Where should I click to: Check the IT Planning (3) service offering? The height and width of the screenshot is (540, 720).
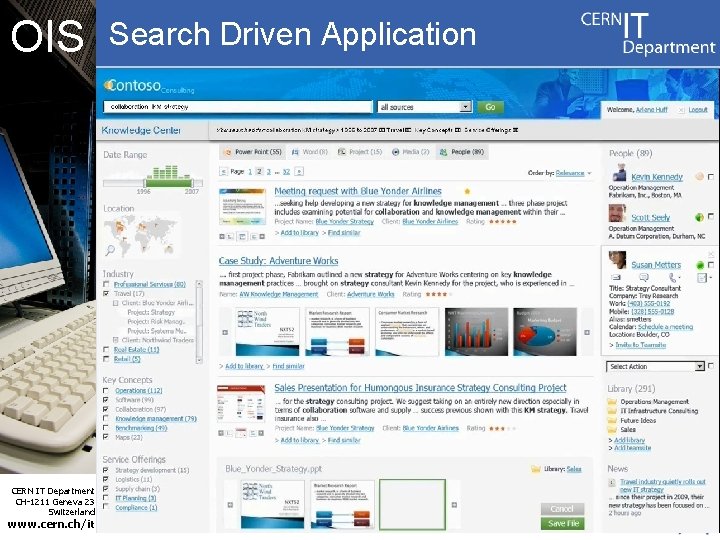click(x=106, y=498)
